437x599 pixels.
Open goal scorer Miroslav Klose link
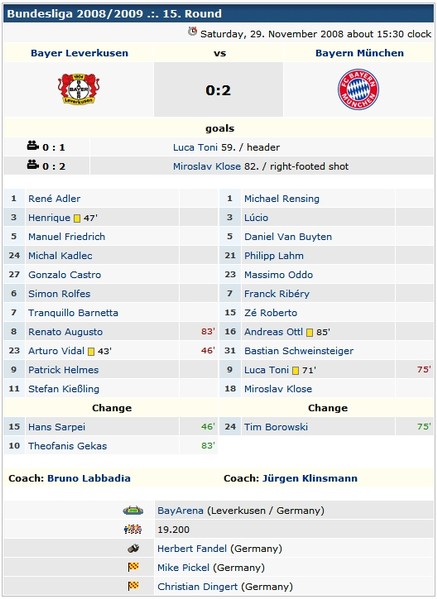(x=207, y=167)
